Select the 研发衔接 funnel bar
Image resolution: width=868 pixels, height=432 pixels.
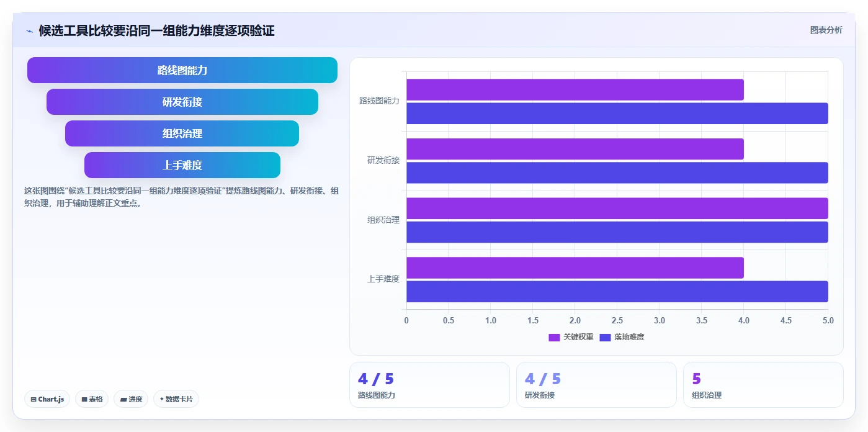[x=182, y=102]
